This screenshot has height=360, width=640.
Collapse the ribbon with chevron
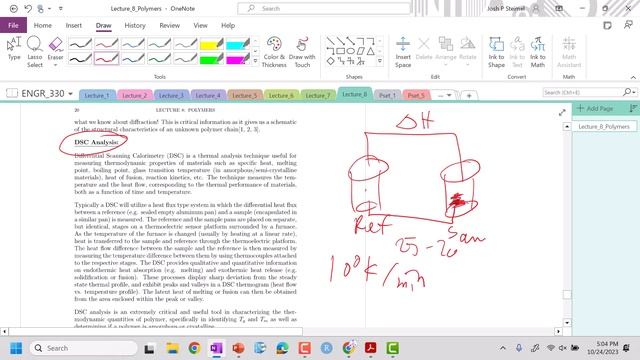pos(633,77)
